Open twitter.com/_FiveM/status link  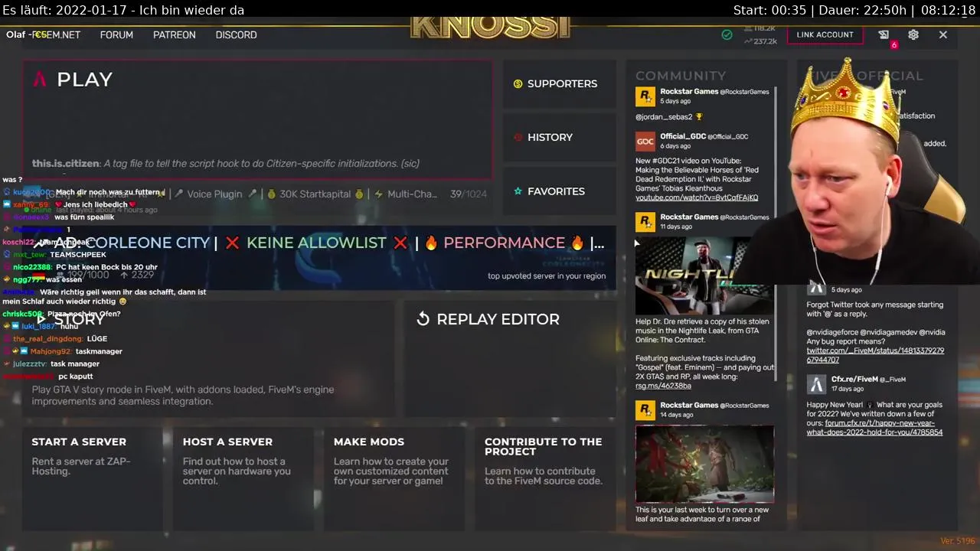pos(875,355)
